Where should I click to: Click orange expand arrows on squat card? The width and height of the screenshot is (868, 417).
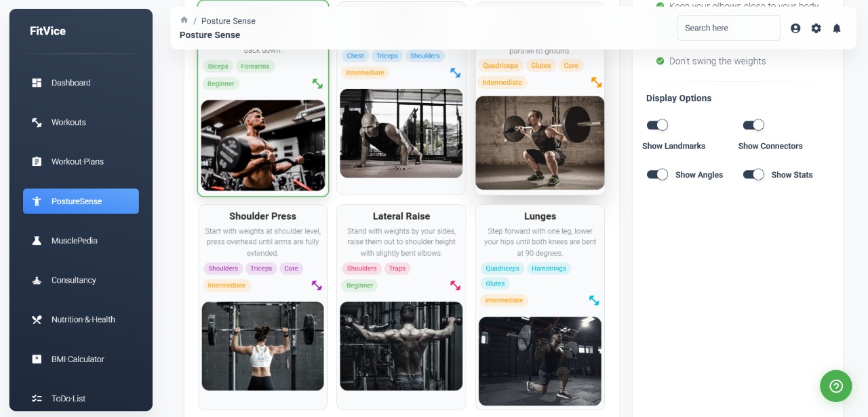click(x=596, y=82)
